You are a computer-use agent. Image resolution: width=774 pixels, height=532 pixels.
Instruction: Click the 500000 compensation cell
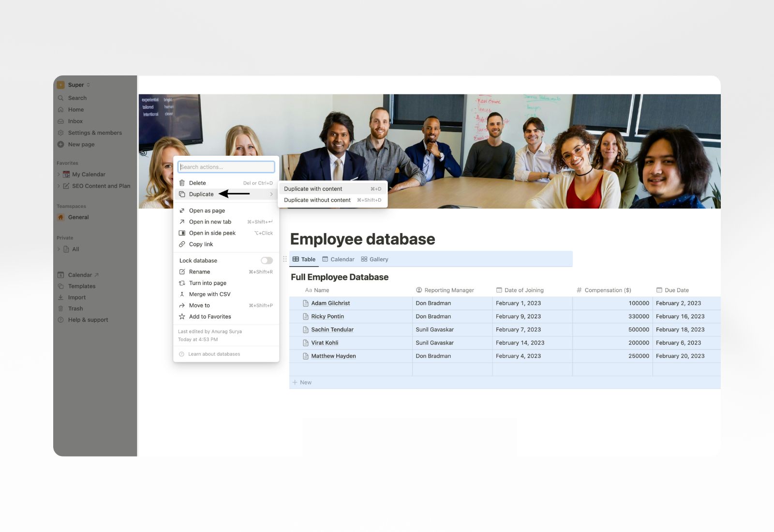(612, 329)
